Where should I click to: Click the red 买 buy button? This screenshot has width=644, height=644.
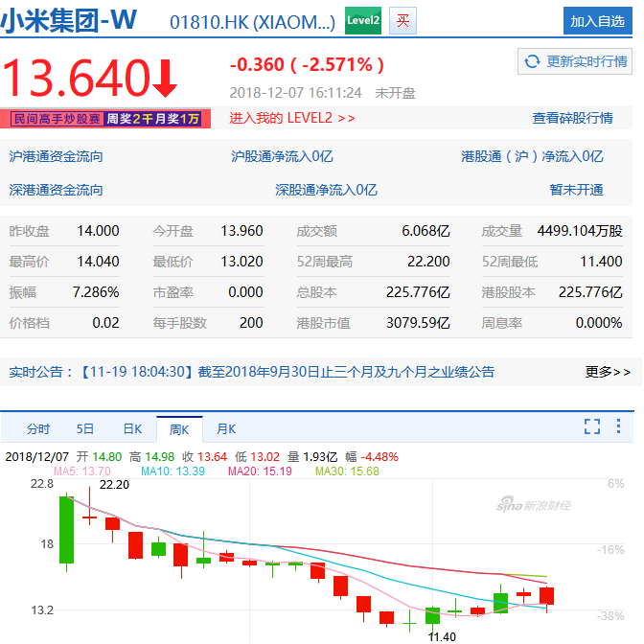402,20
